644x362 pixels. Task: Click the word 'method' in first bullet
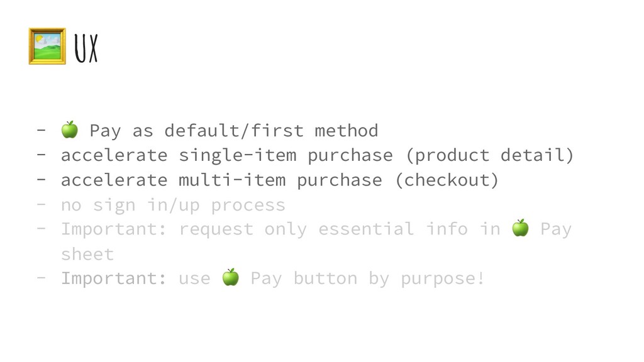click(347, 131)
